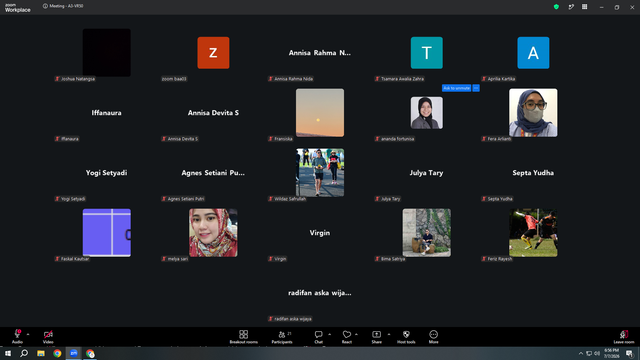Open the View grid layout icon

tap(584, 7)
